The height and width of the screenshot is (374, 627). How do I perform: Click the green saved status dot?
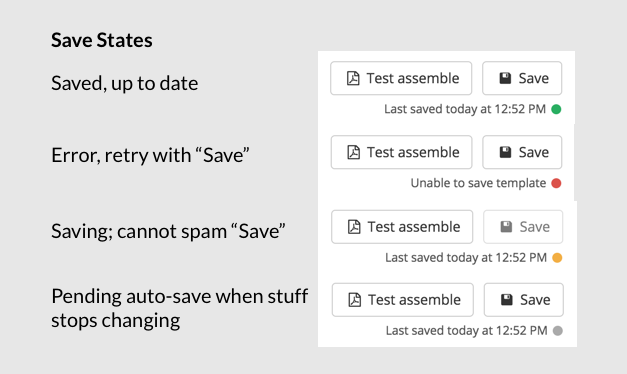pos(556,109)
